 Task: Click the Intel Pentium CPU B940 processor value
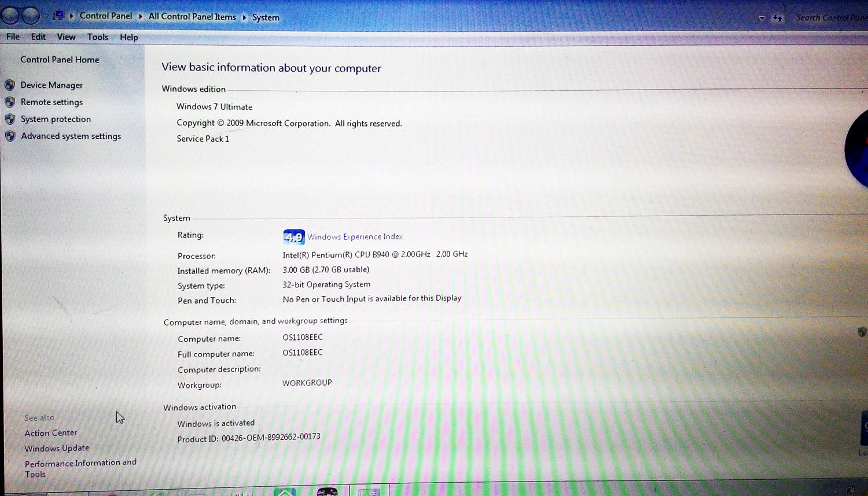click(x=375, y=254)
